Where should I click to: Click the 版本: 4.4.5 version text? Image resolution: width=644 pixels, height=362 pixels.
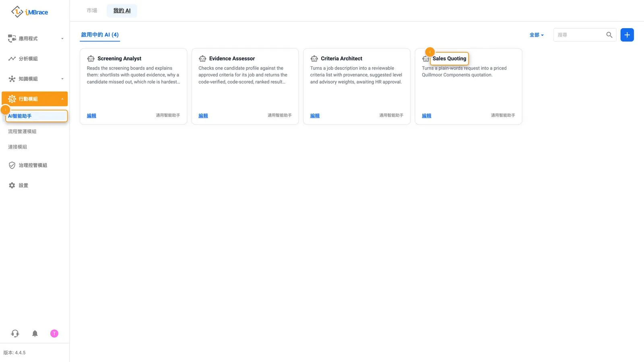(14, 353)
